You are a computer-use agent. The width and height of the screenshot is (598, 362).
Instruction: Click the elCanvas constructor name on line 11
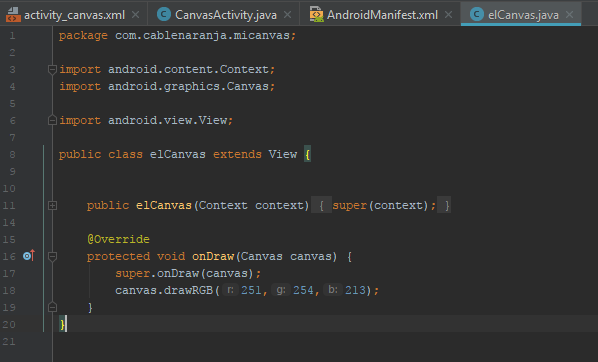tap(164, 206)
